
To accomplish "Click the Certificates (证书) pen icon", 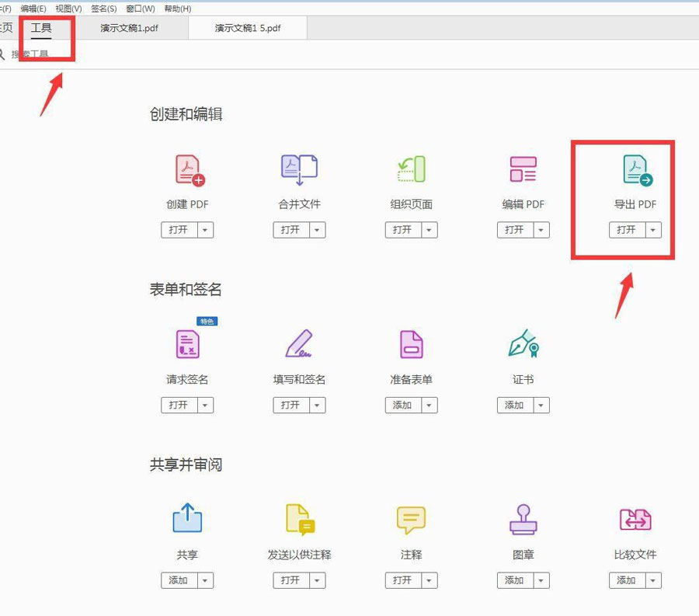I will click(523, 344).
